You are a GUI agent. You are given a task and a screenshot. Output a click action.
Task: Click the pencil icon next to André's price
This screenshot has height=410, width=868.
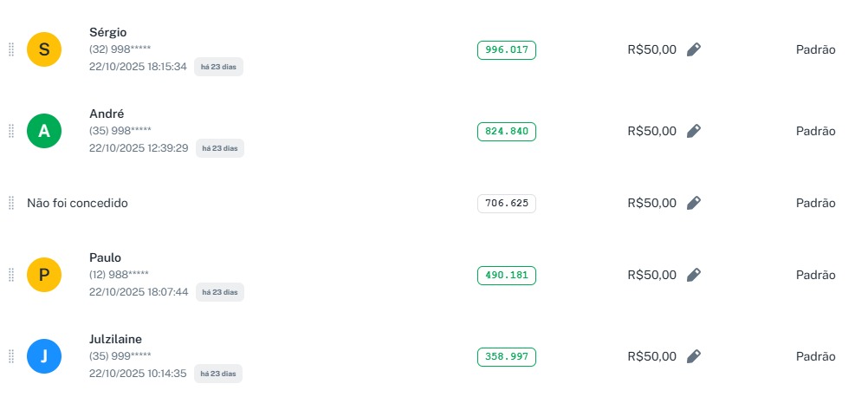click(693, 131)
